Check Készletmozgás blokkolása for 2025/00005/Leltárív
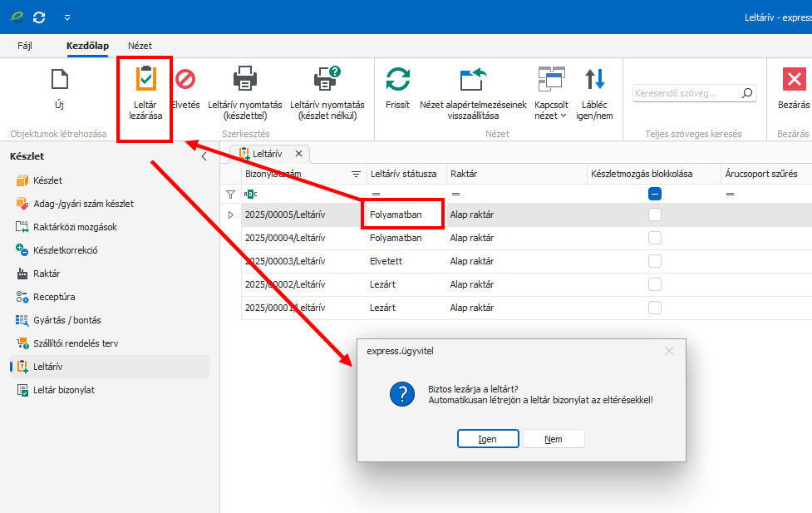This screenshot has width=812, height=513. point(655,215)
